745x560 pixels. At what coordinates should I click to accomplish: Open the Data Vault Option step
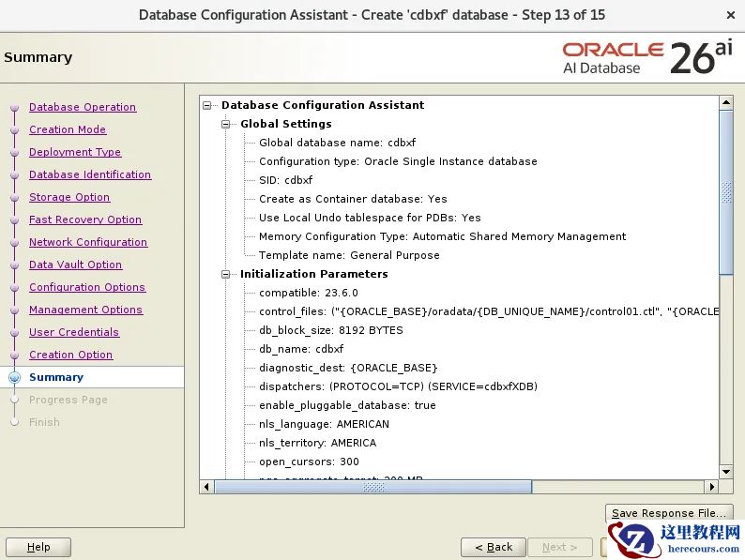click(76, 265)
